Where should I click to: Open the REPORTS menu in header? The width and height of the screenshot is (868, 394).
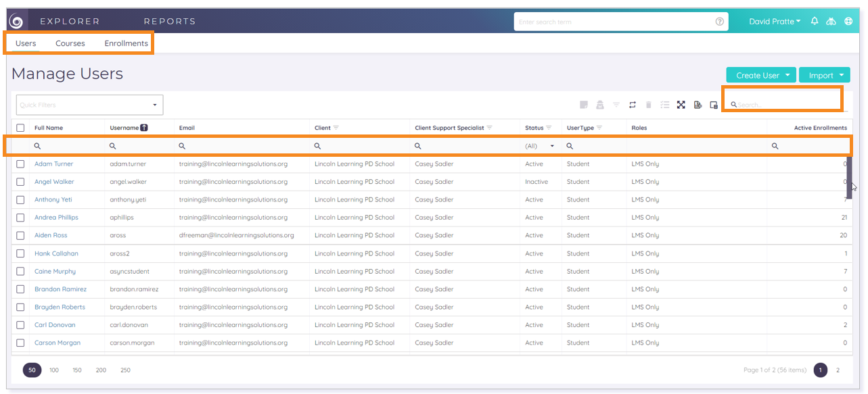170,22
